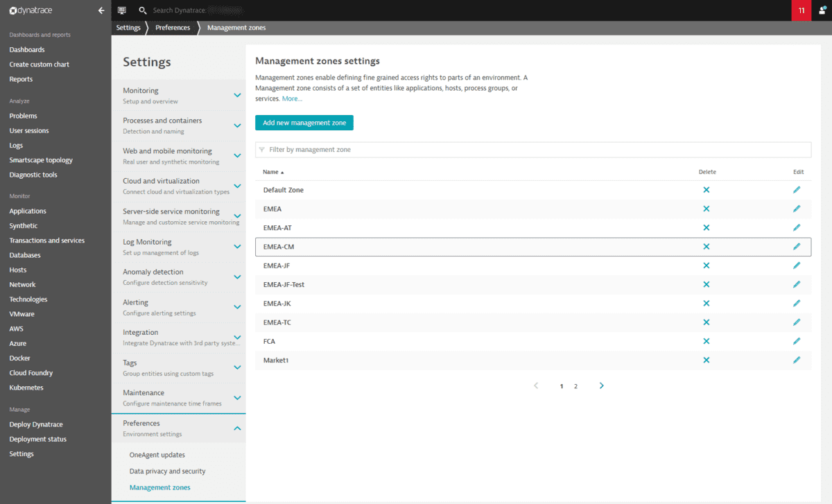Delete the FCA management zone
The height and width of the screenshot is (504, 832).
[706, 341]
